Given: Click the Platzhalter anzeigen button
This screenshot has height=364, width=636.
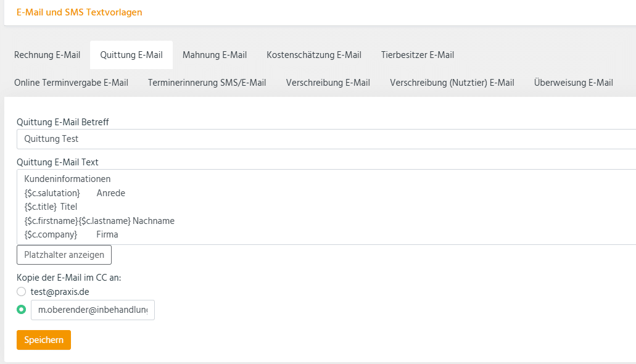Looking at the screenshot, I should [64, 255].
